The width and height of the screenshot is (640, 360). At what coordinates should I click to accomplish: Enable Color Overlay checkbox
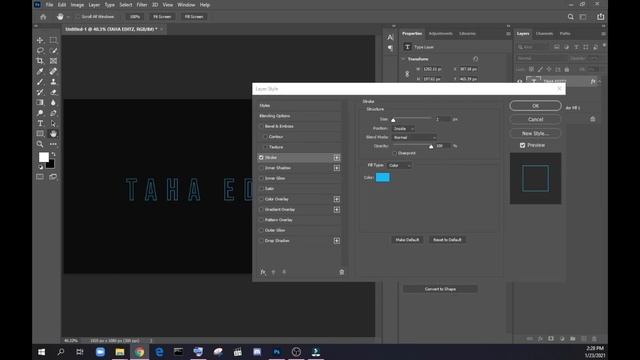[x=261, y=199]
